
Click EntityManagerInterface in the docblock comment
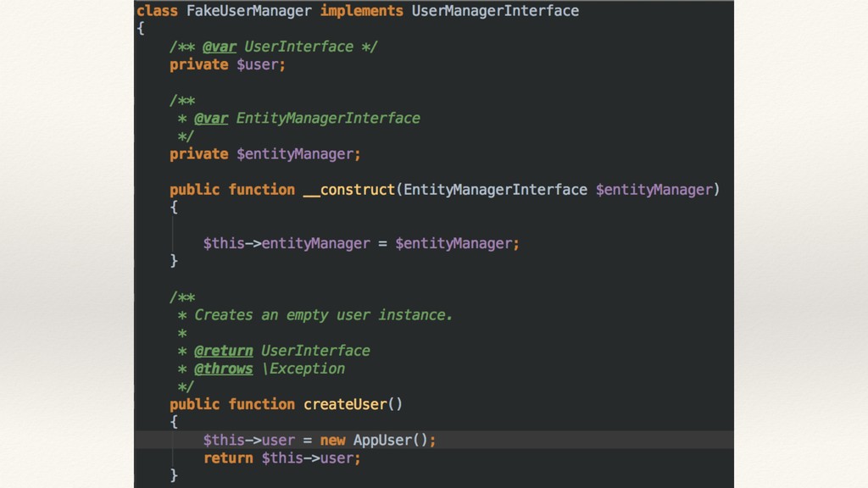click(328, 119)
